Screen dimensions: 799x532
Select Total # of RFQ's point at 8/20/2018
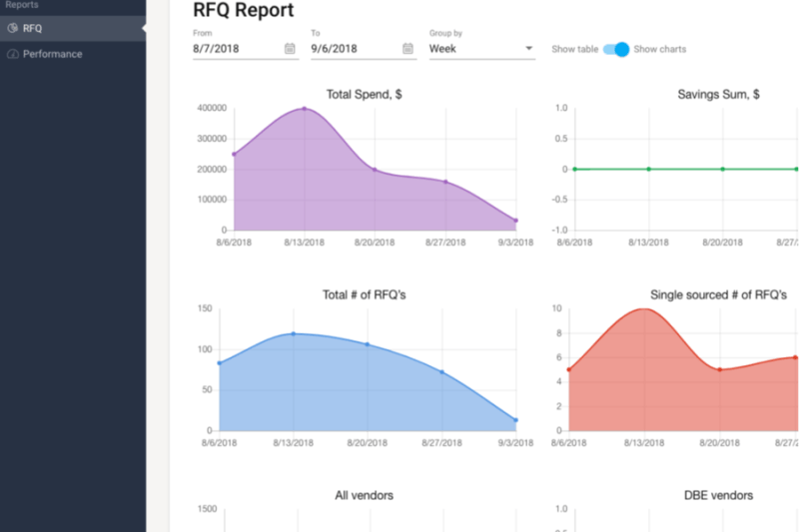(367, 344)
